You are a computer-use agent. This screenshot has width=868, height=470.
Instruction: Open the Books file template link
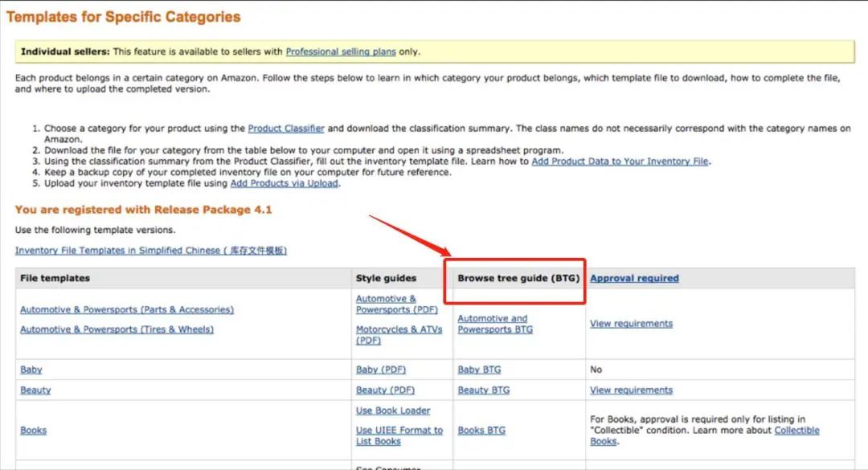point(33,431)
